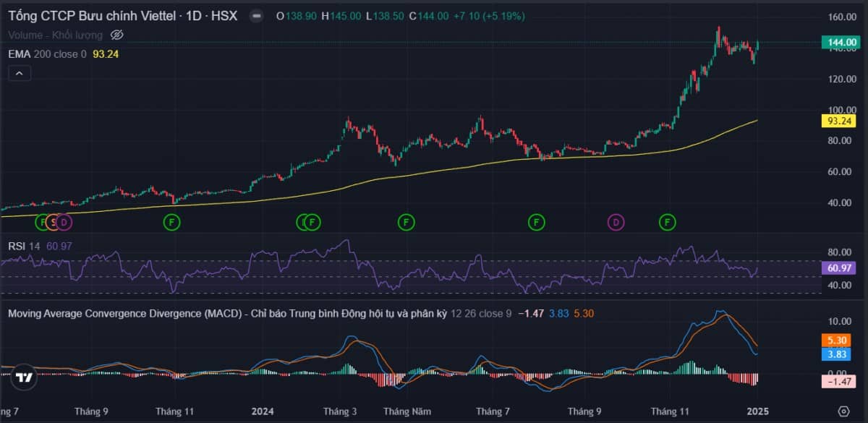Click the 160.00 price axis label
The width and height of the screenshot is (868, 423).
841,17
